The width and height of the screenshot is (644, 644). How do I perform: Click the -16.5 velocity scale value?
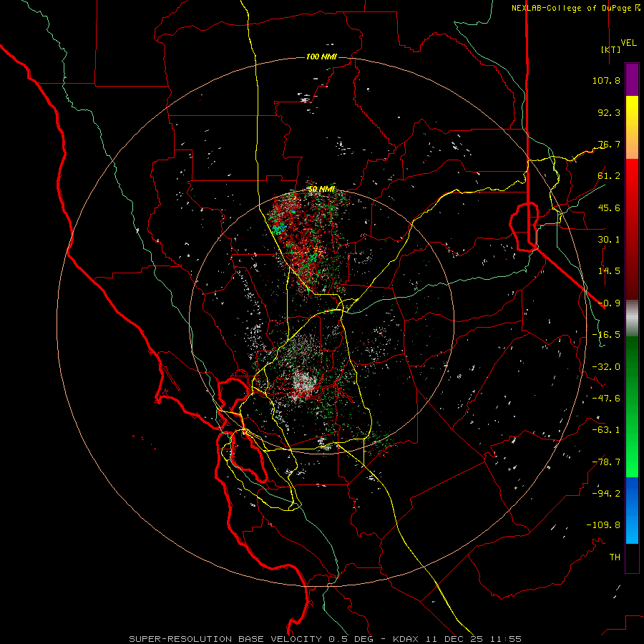tap(606, 335)
